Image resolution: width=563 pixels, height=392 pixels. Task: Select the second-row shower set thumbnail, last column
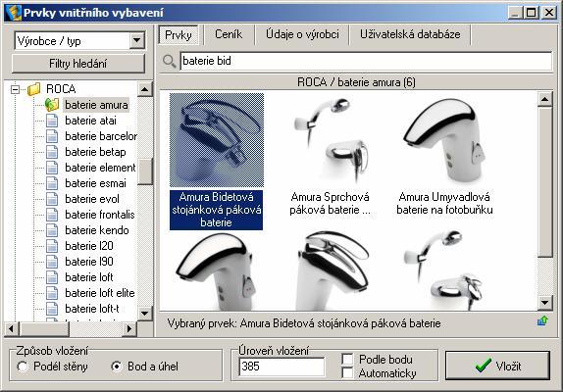pos(444,270)
